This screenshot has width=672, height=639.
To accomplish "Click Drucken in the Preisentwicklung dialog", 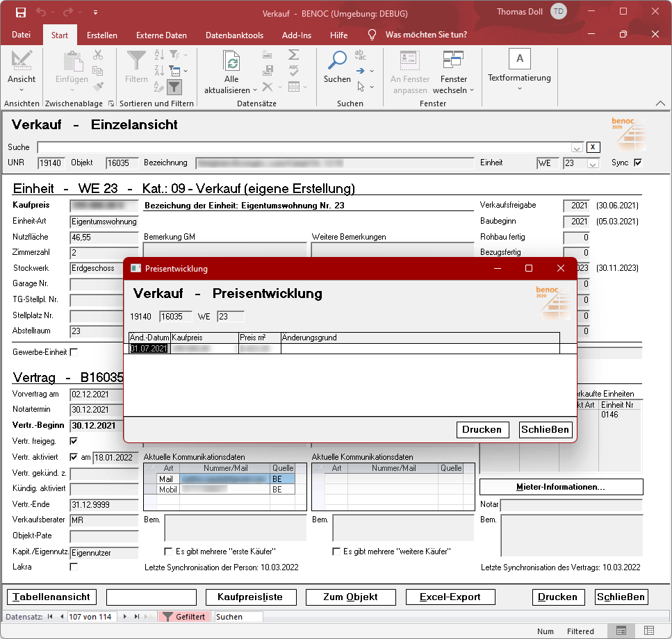I will (x=482, y=430).
